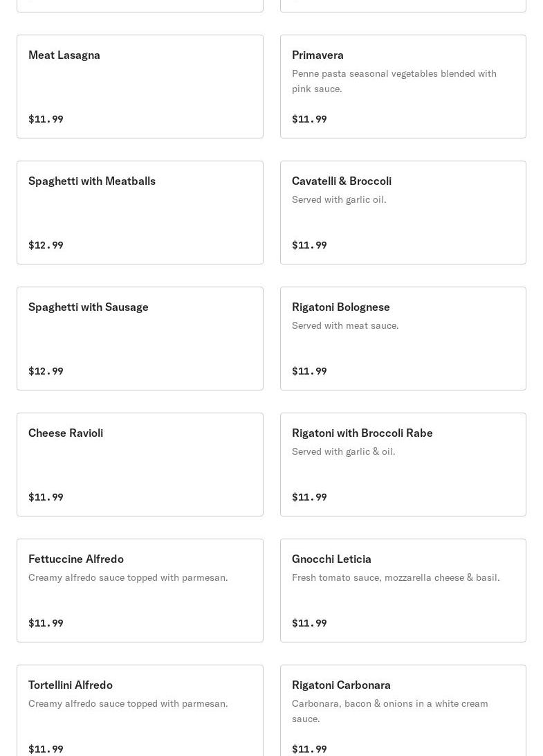Choose the Fettuccine Alfredo item
The image size is (543, 756).
tap(140, 591)
